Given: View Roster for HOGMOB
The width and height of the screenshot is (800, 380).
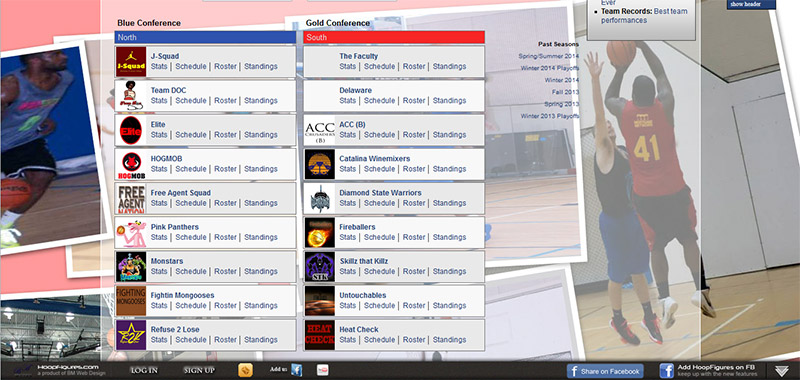Looking at the screenshot, I should [226, 169].
